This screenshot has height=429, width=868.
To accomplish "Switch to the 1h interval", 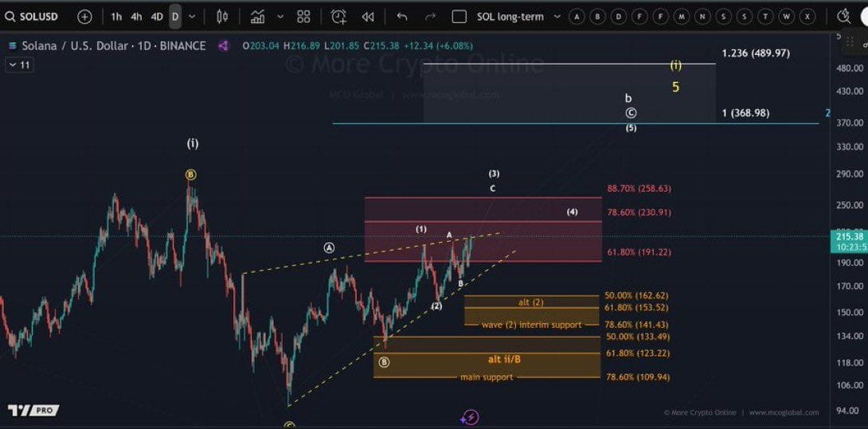I will [116, 17].
